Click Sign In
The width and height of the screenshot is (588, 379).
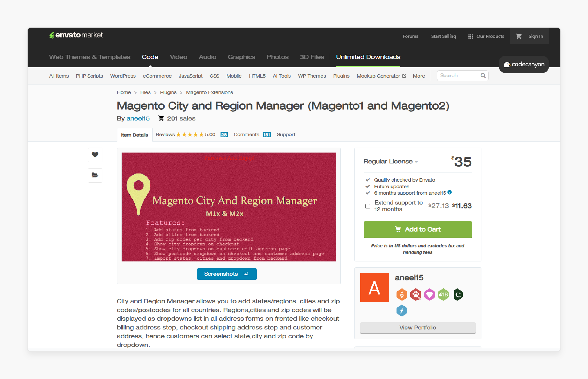536,36
